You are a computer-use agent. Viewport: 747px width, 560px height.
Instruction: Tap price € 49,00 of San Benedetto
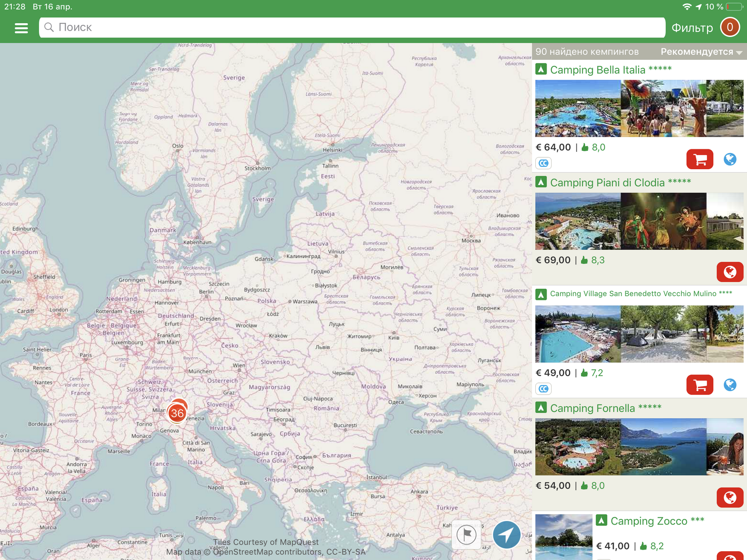tap(553, 373)
